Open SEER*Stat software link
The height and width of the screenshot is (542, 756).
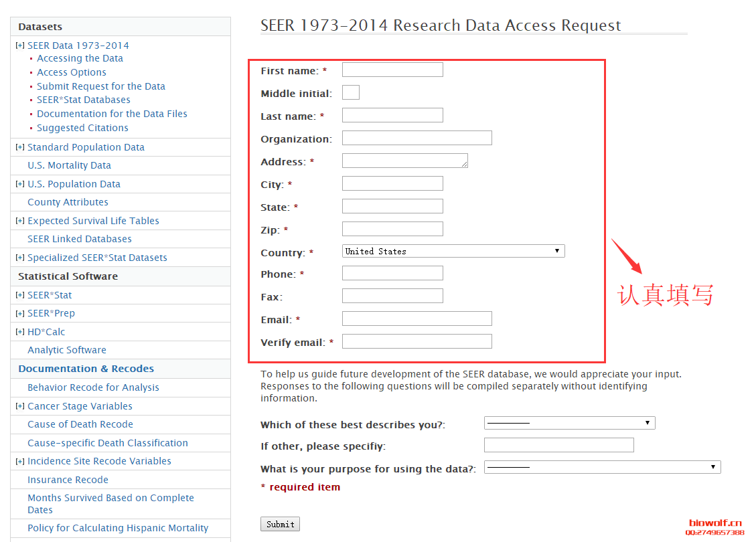[x=49, y=295]
